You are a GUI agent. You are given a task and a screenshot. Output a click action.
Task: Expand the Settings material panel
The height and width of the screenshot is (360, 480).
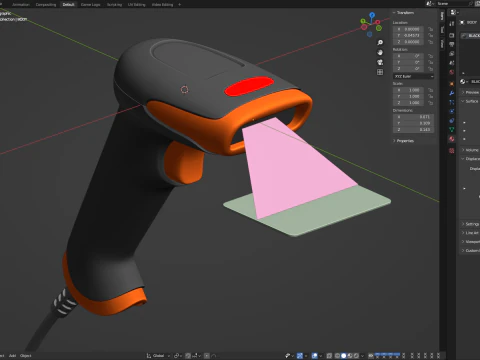pos(470,224)
